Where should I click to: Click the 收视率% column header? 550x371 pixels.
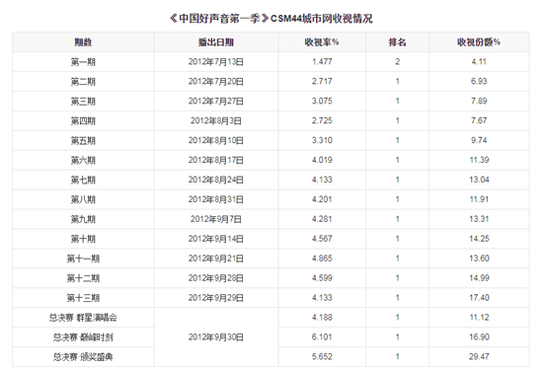pos(322,42)
